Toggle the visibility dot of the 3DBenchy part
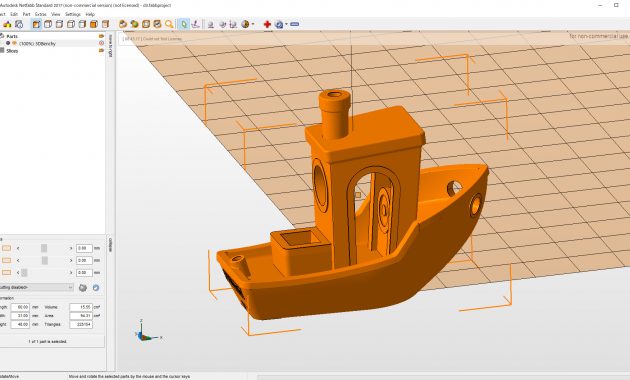 click(8, 43)
